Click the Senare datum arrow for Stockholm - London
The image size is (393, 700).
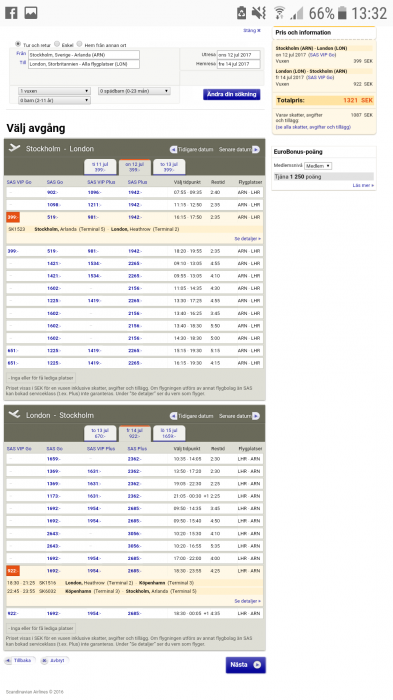[256, 150]
